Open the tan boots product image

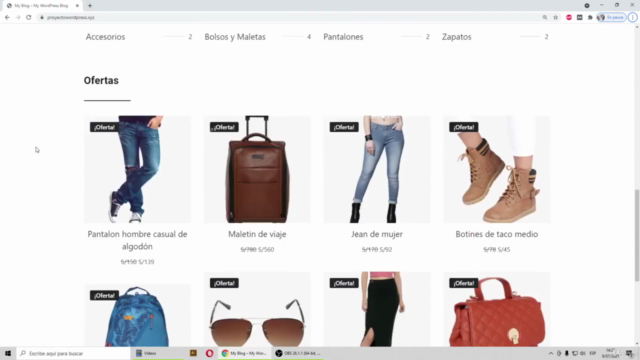coord(497,169)
